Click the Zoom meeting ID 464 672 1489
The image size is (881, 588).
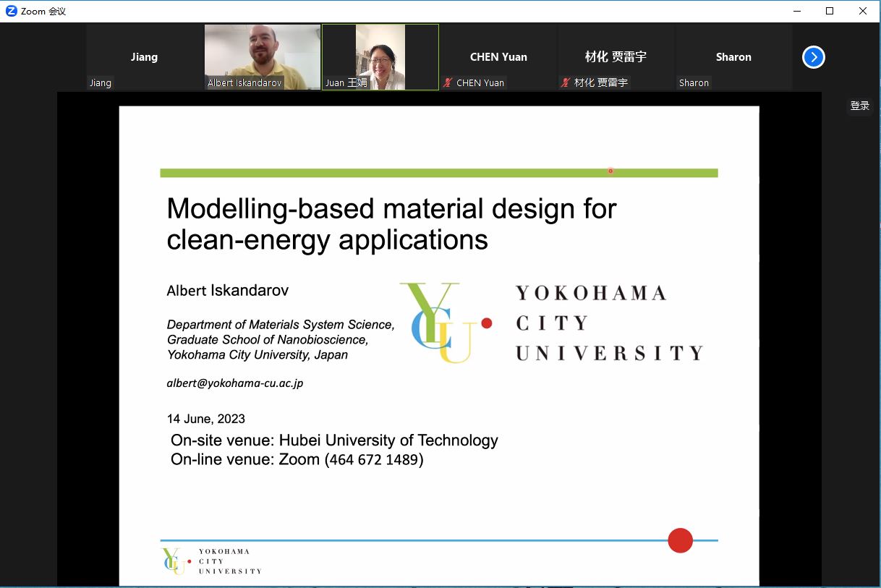[374, 460]
